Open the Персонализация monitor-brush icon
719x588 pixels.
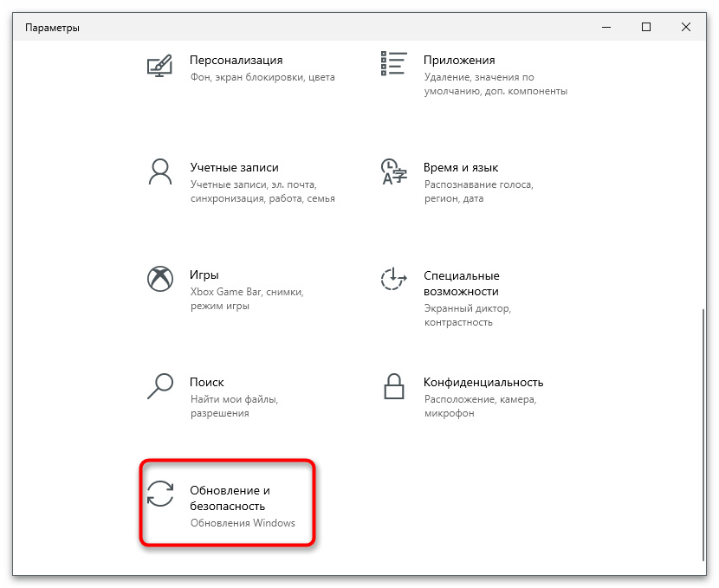point(159,66)
